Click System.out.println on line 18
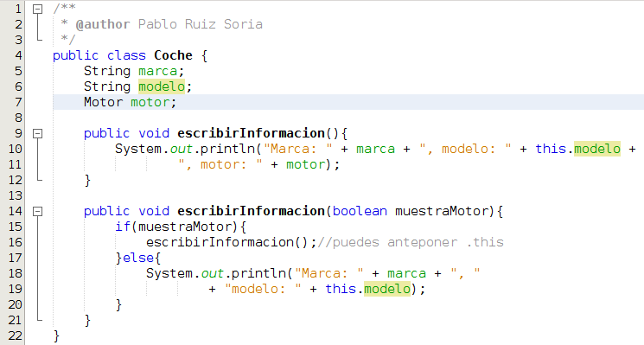 pyautogui.click(x=216, y=273)
